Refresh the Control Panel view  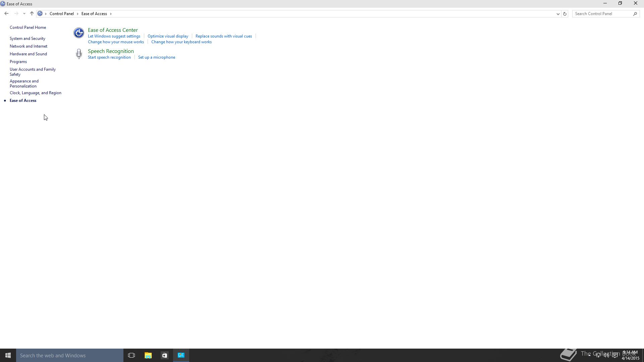click(565, 14)
